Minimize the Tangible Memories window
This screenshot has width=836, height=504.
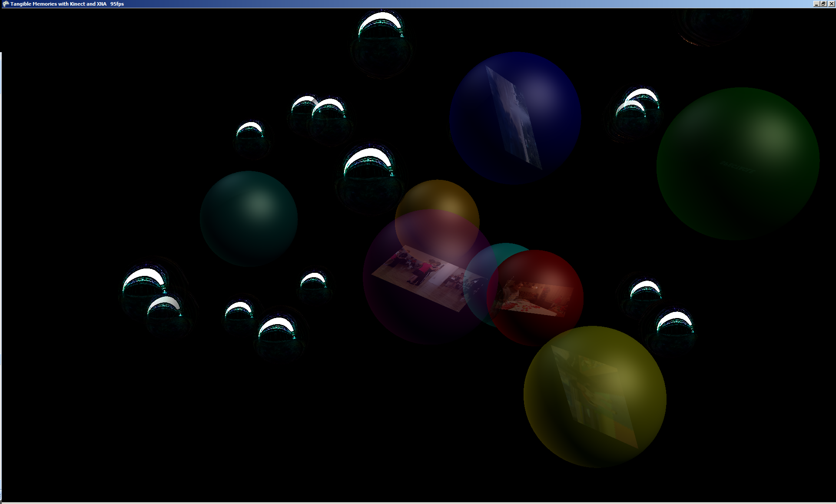click(x=816, y=4)
